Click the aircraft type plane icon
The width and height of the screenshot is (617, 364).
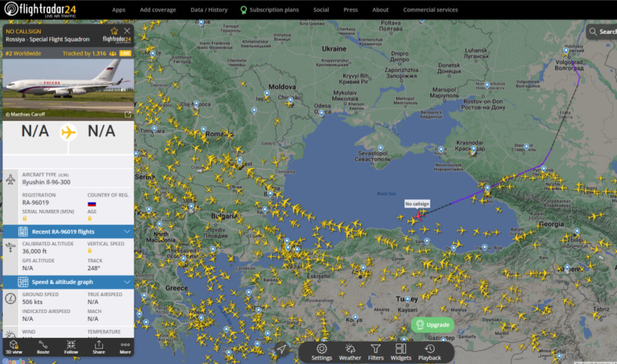[x=11, y=180]
